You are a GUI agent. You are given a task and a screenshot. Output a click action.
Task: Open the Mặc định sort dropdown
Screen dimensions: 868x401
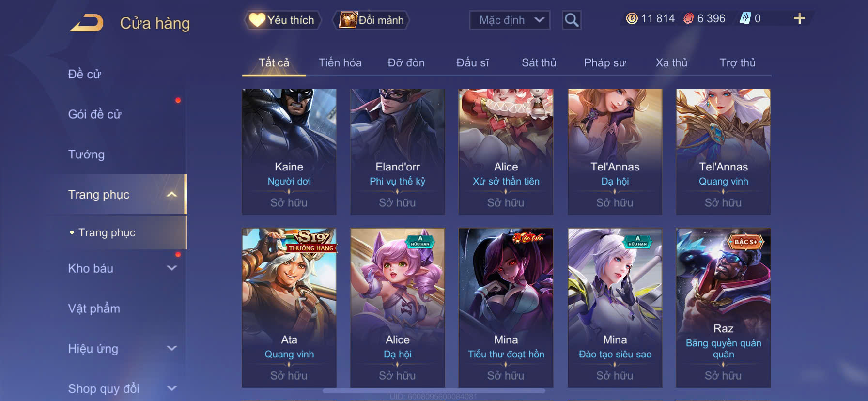tap(510, 20)
